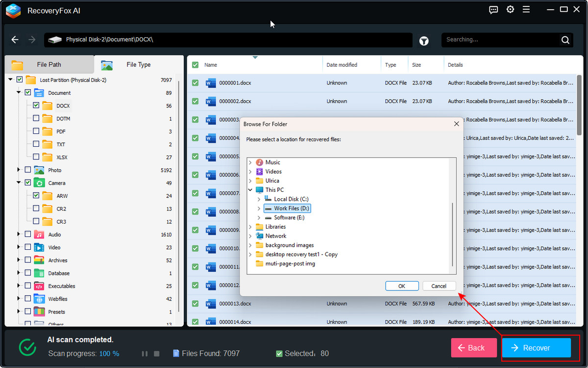Stop the scan with the stop icon
This screenshot has height=368, width=588.
click(157, 353)
